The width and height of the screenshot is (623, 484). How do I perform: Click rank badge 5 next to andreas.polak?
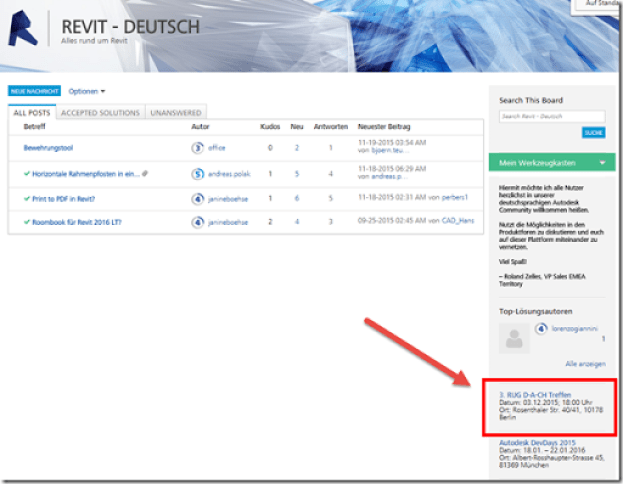197,174
